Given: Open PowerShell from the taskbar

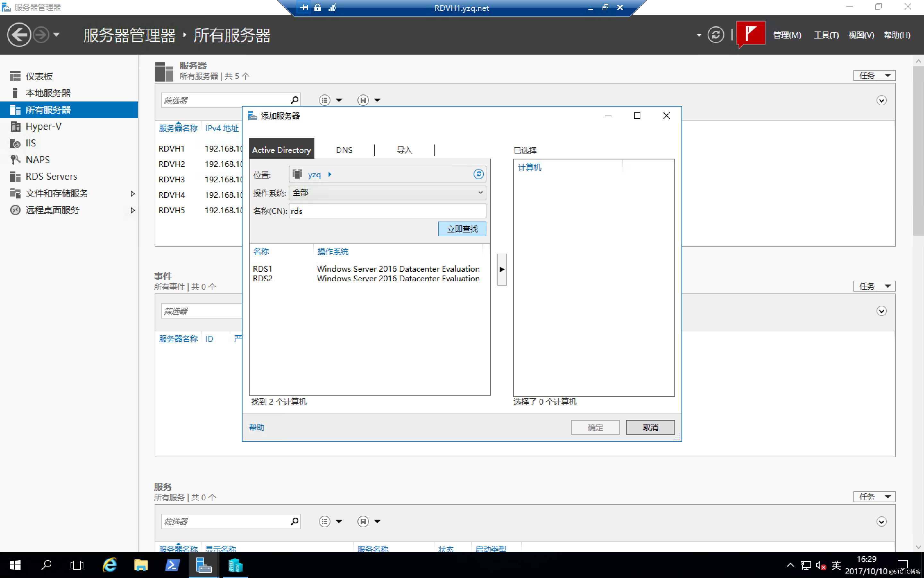Looking at the screenshot, I should (172, 565).
